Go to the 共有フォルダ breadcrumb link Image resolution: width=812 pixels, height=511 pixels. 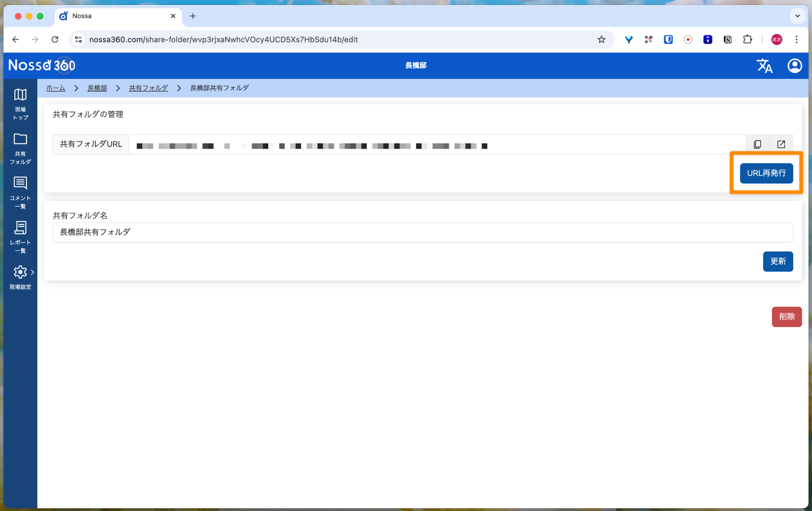[x=148, y=88]
